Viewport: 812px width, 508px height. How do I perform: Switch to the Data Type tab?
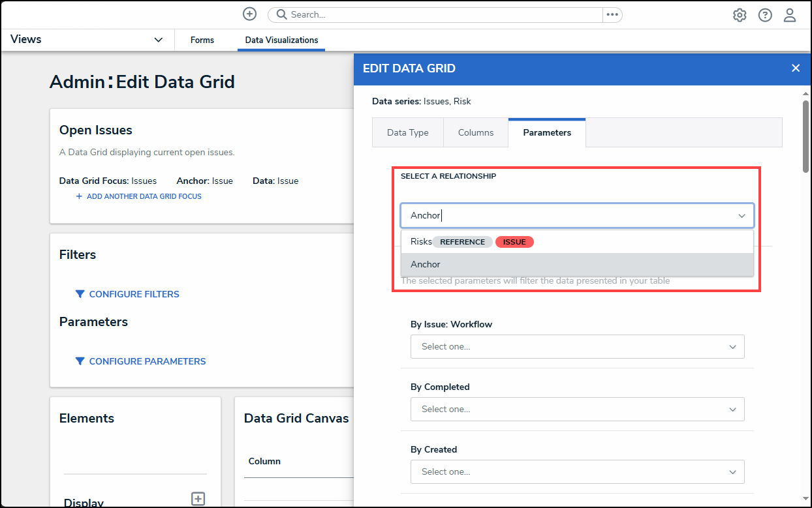[407, 132]
